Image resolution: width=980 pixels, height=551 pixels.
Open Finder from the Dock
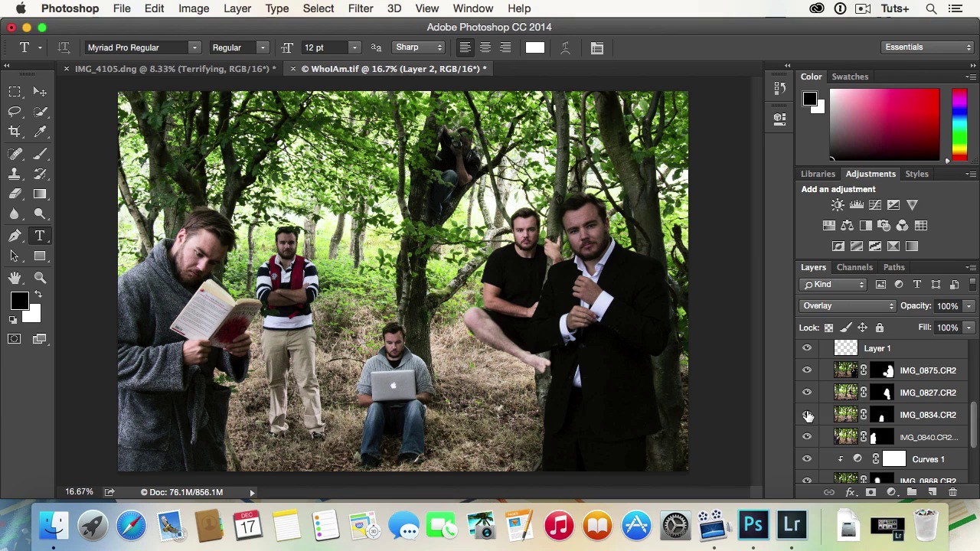[54, 526]
